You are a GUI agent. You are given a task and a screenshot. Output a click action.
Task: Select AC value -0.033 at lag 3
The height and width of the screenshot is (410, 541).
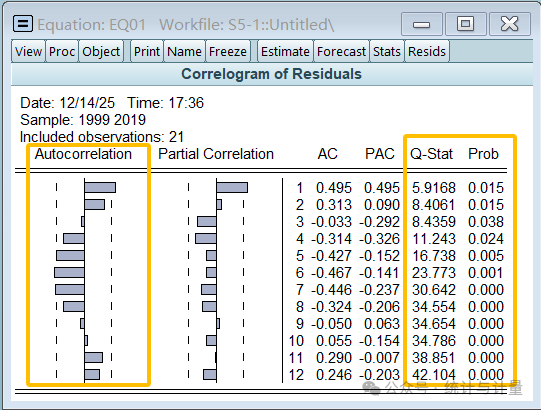(331, 222)
